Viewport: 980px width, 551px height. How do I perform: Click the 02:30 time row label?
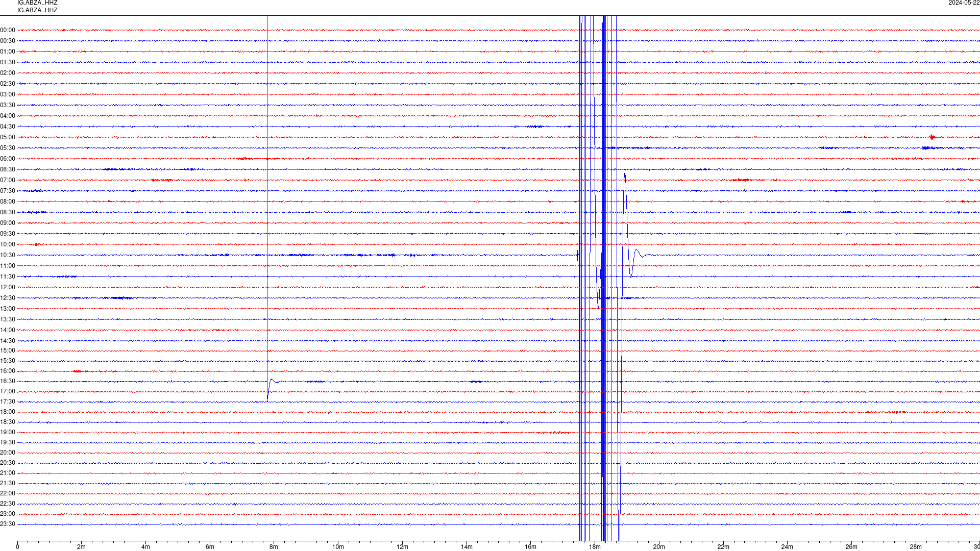(8, 84)
